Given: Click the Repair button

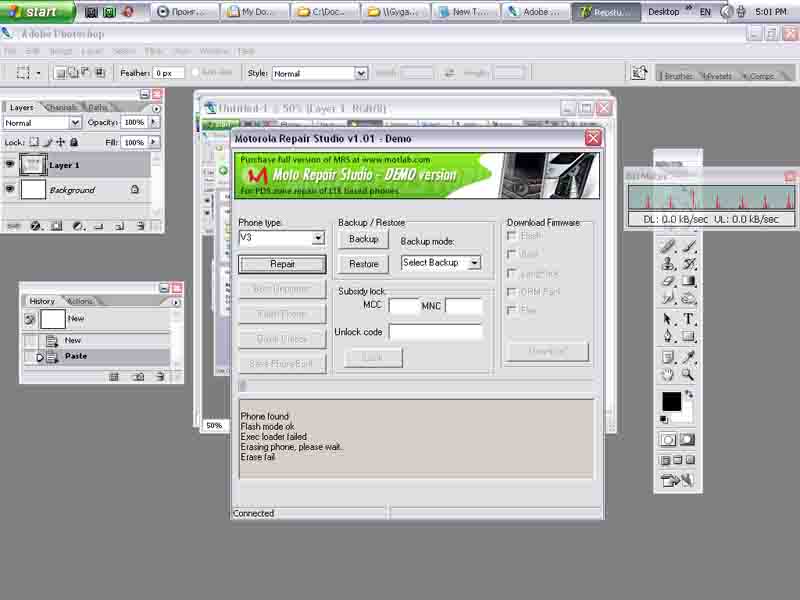Looking at the screenshot, I should pos(282,264).
